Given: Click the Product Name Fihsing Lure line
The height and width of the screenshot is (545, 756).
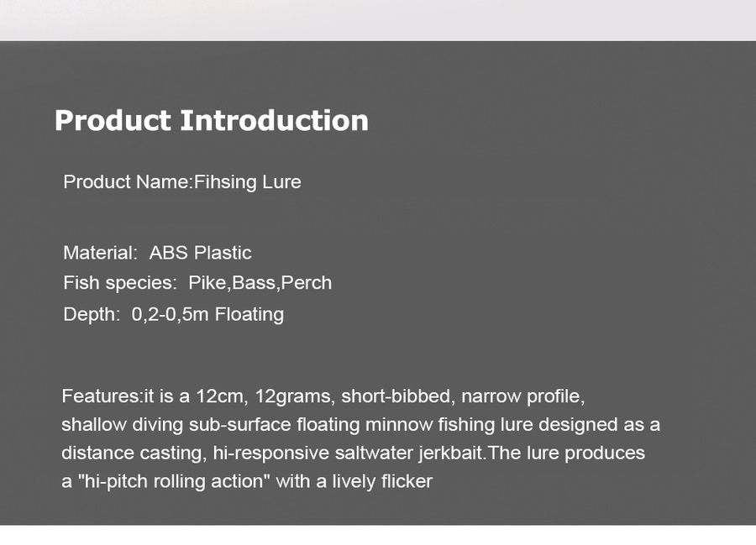Looking at the screenshot, I should [x=182, y=182].
